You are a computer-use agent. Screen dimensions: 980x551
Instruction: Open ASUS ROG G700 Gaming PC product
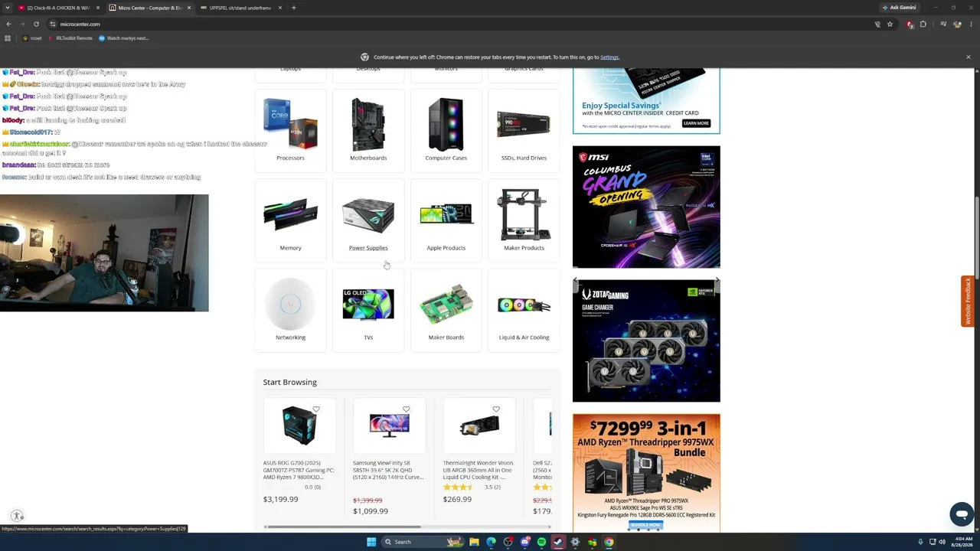click(299, 470)
